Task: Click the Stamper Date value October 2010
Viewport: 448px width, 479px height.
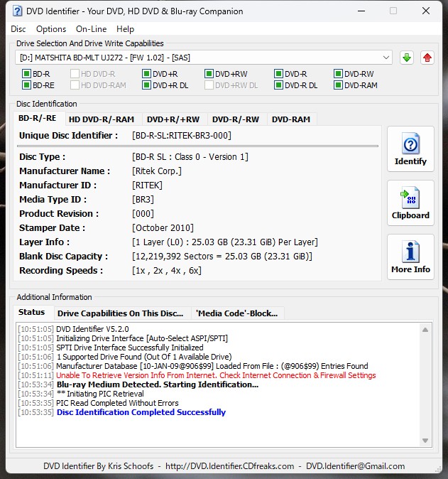Action: pyautogui.click(x=163, y=228)
